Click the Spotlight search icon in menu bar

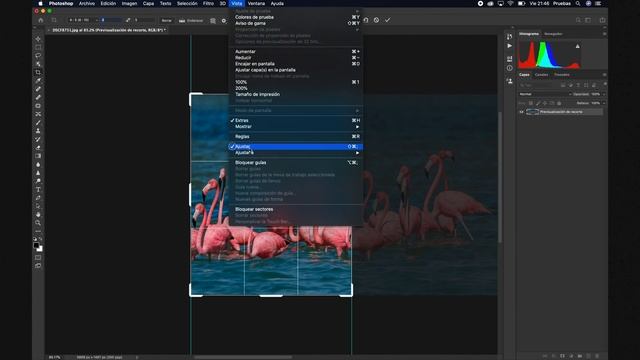[578, 3]
